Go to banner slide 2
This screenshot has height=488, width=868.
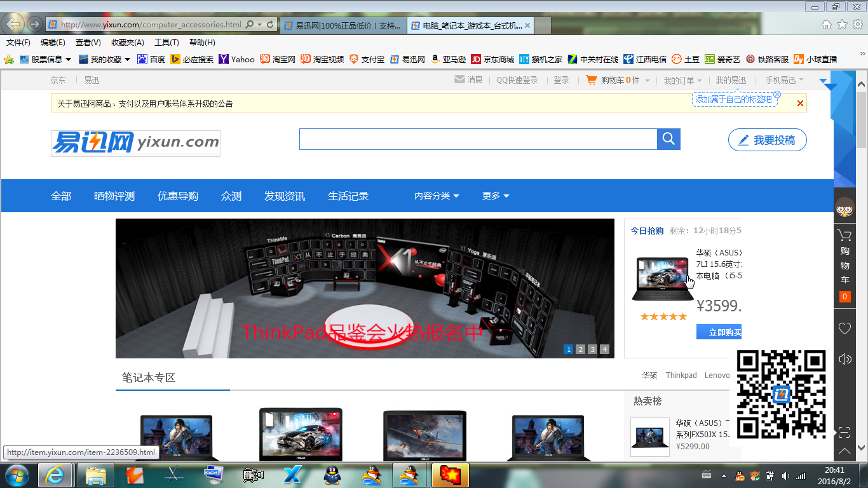click(x=580, y=349)
